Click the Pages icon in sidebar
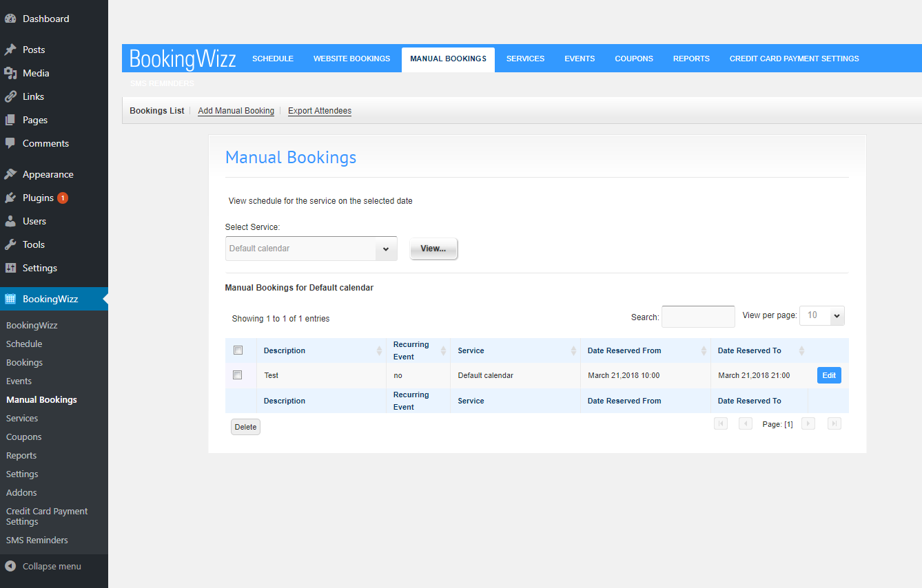Image resolution: width=922 pixels, height=588 pixels. coord(10,120)
